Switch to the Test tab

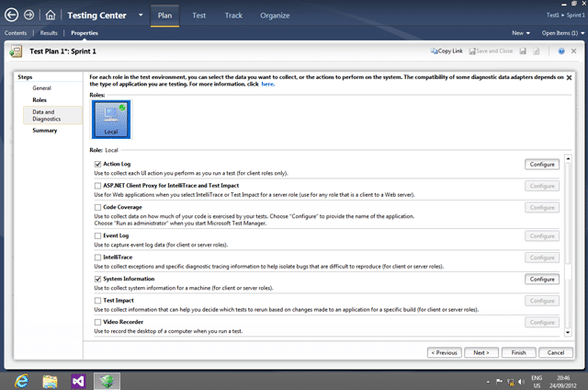[x=198, y=16]
